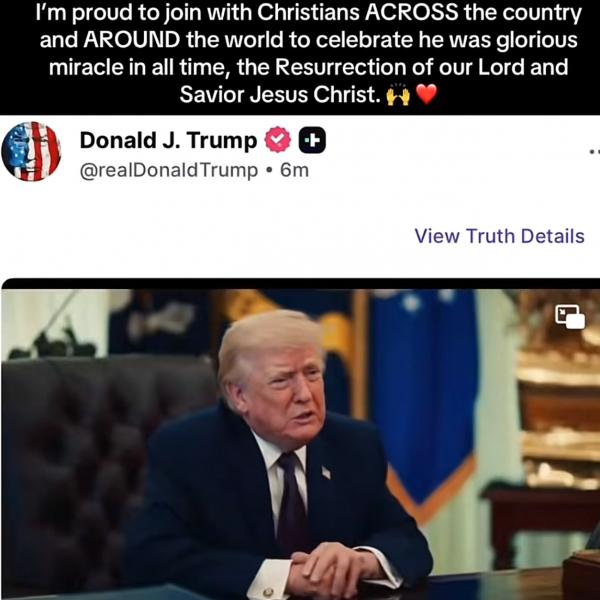
Task: Click the flag lapel pin on suit
Action: click(326, 472)
